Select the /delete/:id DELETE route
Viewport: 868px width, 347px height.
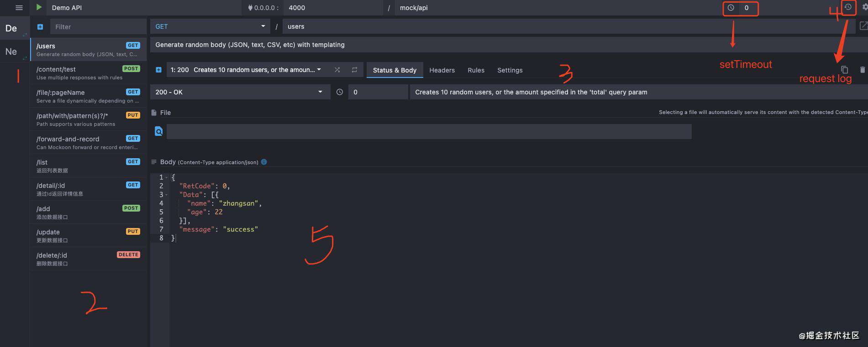point(88,259)
